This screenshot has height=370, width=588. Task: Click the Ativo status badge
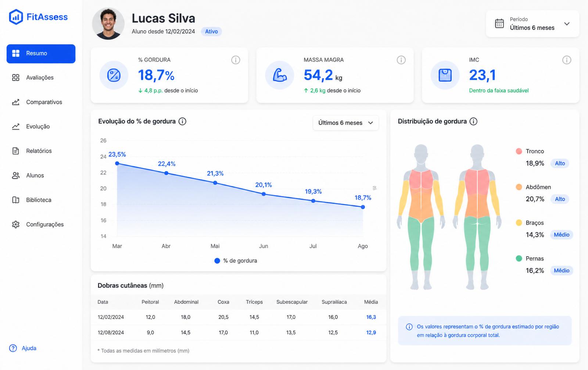(211, 32)
